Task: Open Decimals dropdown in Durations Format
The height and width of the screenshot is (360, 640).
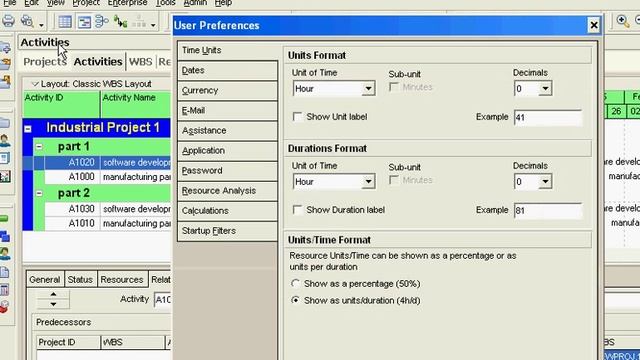Action: coord(545,182)
